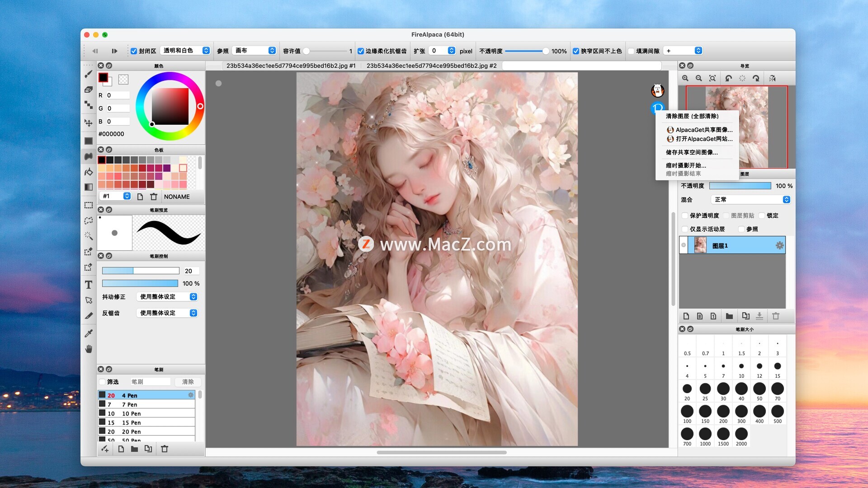The height and width of the screenshot is (488, 868).
Task: Select the Dot tool below the eraser
Action: coord(89,105)
